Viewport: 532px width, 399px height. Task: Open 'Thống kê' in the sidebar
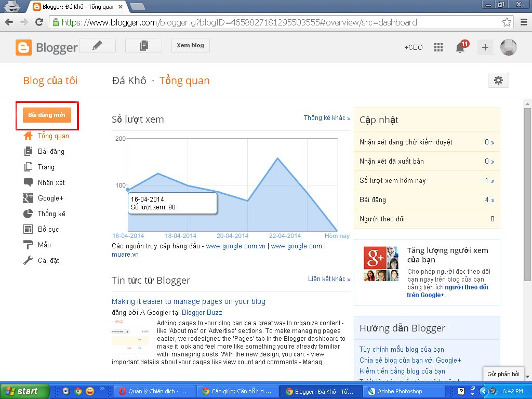(51, 214)
